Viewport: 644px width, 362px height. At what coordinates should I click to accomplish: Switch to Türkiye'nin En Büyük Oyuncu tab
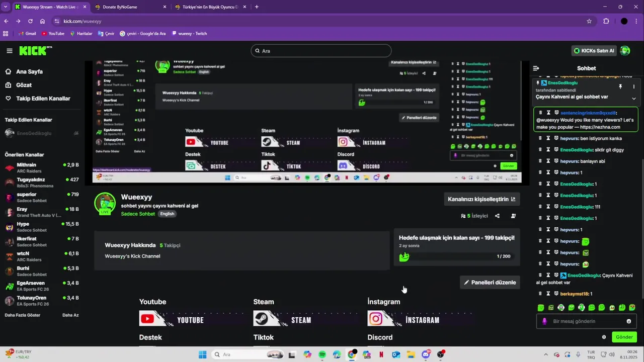pos(210,7)
